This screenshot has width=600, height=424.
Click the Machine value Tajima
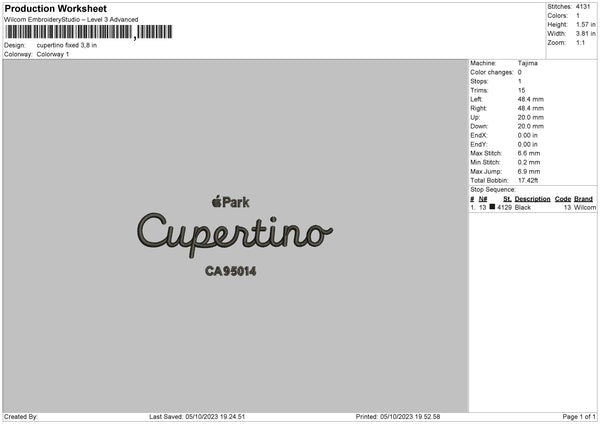coord(528,63)
